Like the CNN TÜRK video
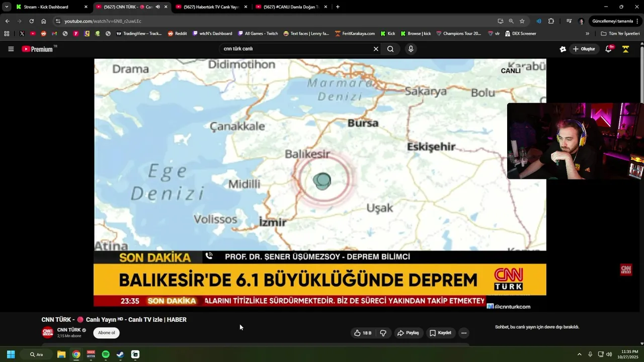Viewport: 644px width, 362px height. click(363, 333)
